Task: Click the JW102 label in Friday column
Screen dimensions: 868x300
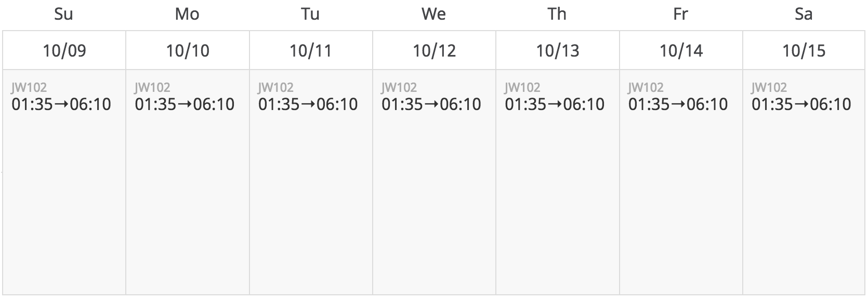Action: [x=646, y=87]
